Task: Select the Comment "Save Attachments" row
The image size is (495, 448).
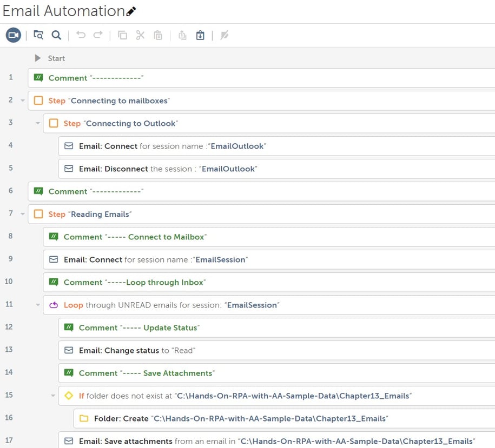Action: click(276, 373)
